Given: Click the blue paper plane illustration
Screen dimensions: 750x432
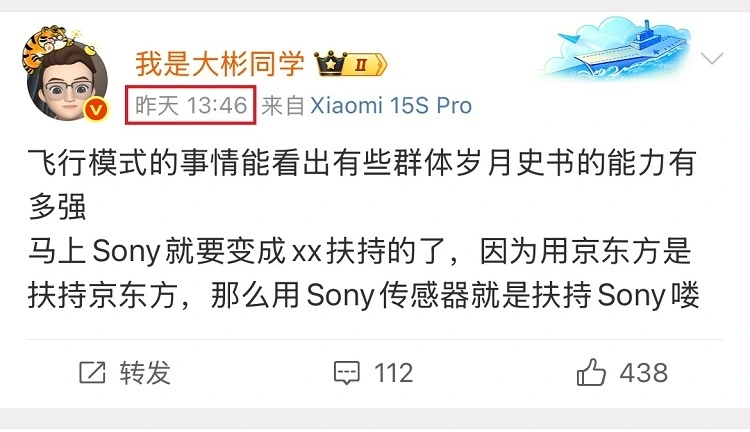Looking at the screenshot, I should pos(569,37).
